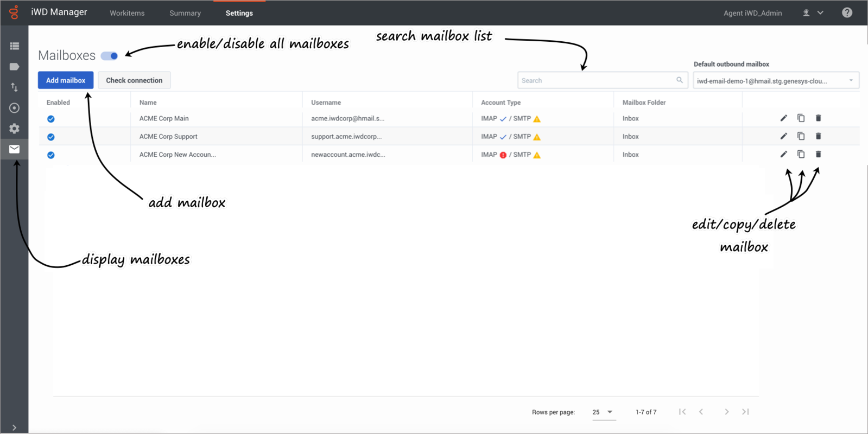
Task: Go to the next page
Action: (x=727, y=412)
